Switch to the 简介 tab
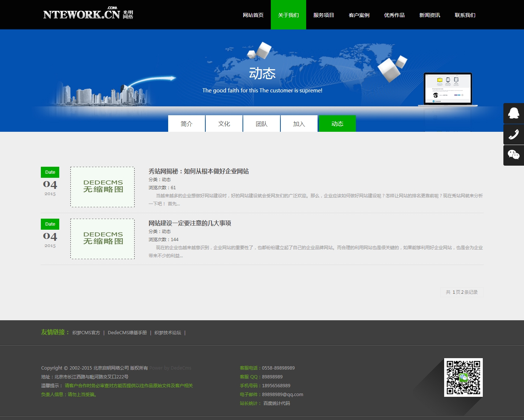The width and height of the screenshot is (524, 420). 187,124
